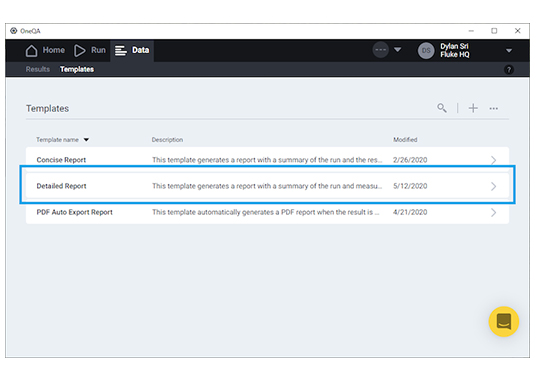The image size is (538, 374).
Task: Click the Data bars icon
Action: pos(121,50)
